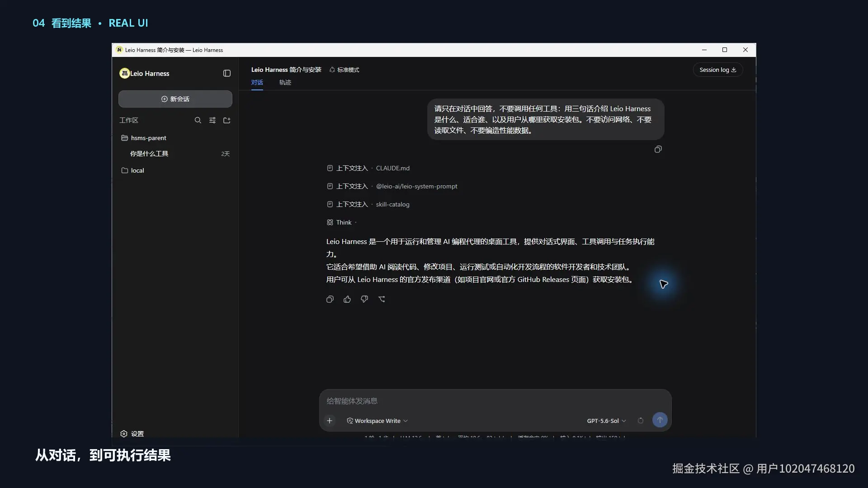
Task: Click the 工作区 section label
Action: pos(129,120)
